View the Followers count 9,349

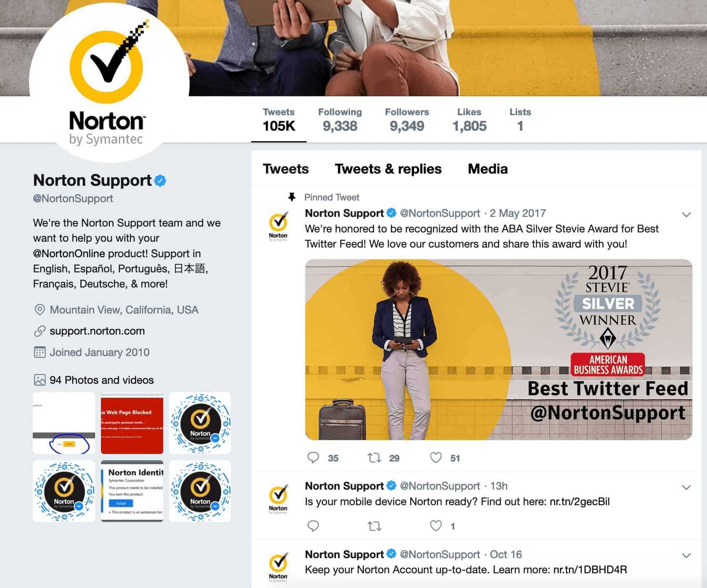click(x=407, y=120)
